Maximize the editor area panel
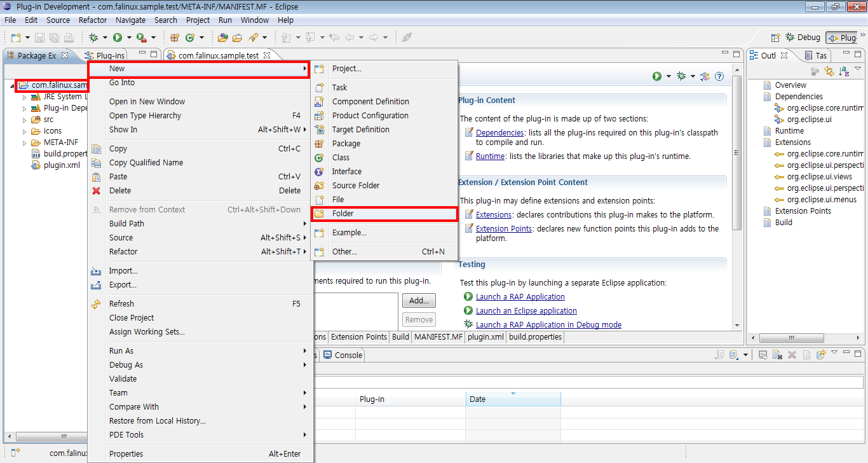The image size is (868, 463). pyautogui.click(x=736, y=54)
